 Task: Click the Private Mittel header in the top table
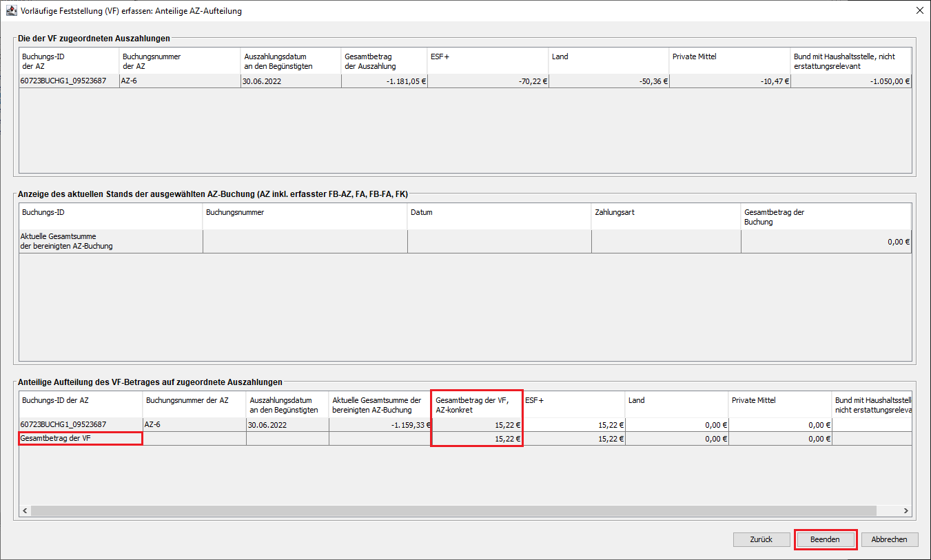(730, 61)
